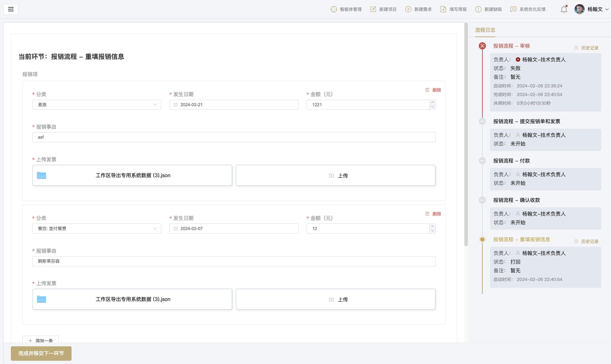Increase the 1221 amount with up stepper

click(433, 102)
